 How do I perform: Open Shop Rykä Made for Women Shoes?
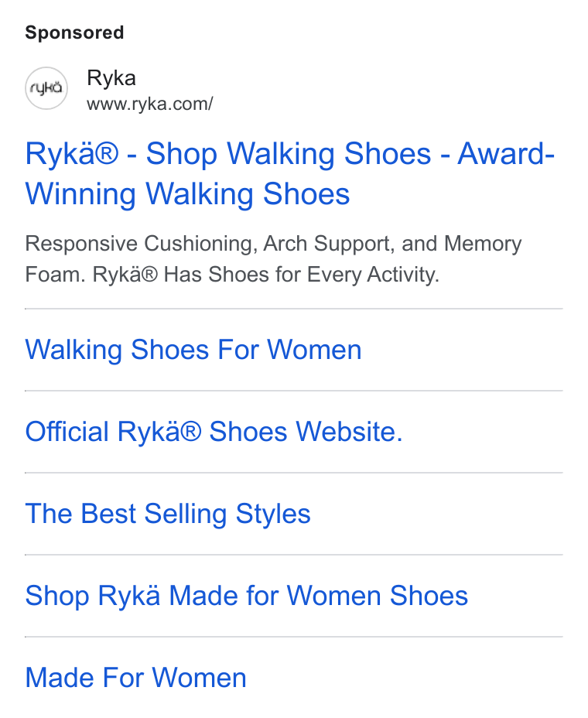click(246, 596)
